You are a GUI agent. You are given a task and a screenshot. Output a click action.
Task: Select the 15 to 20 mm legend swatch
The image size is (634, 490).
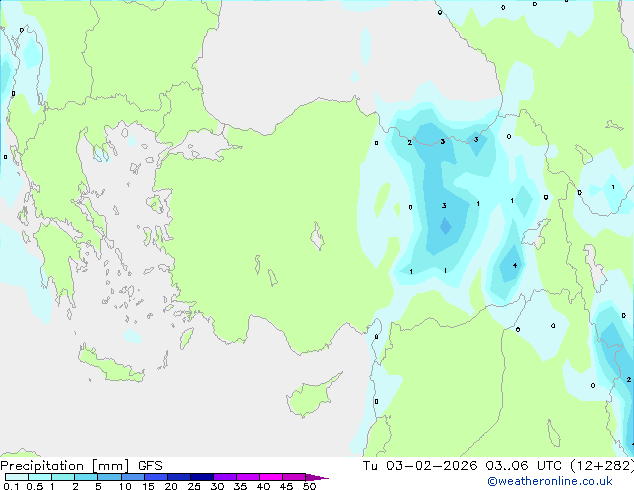point(155,477)
